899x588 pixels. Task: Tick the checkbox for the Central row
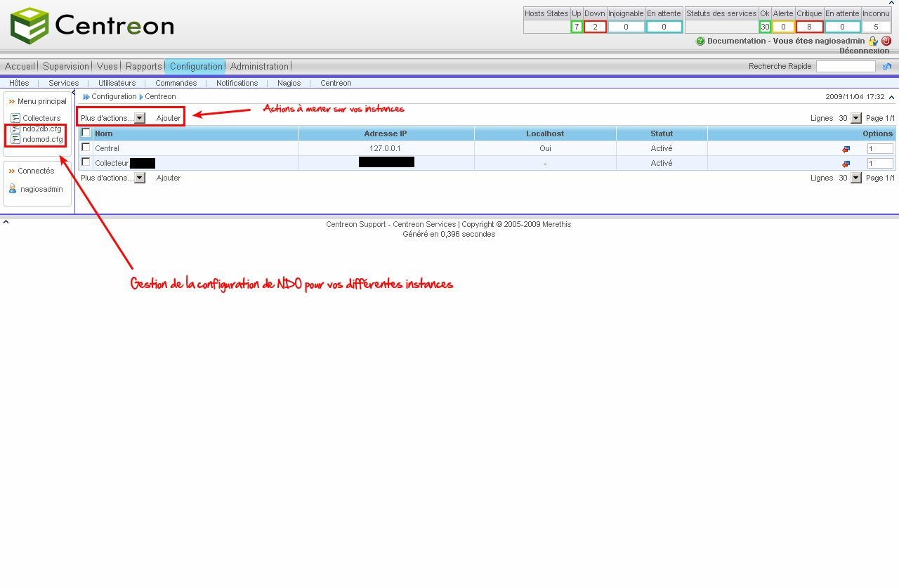(86, 148)
